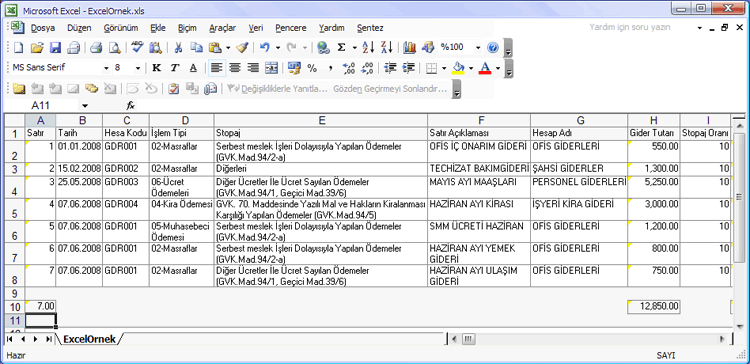Toggle bold (K) formatting
750x364 pixels.
tap(156, 68)
